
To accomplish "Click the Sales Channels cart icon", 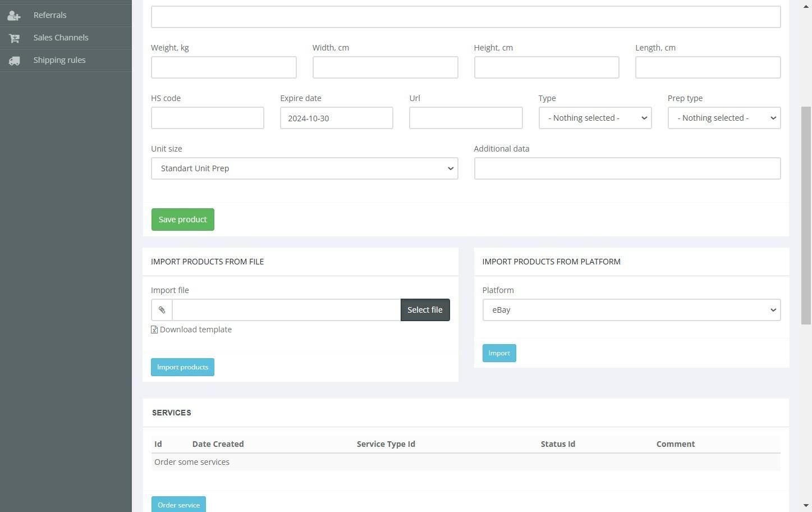I will coord(14,38).
